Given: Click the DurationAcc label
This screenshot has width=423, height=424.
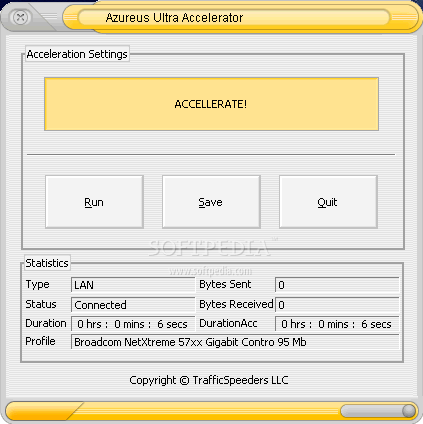Looking at the screenshot, I should (228, 323).
